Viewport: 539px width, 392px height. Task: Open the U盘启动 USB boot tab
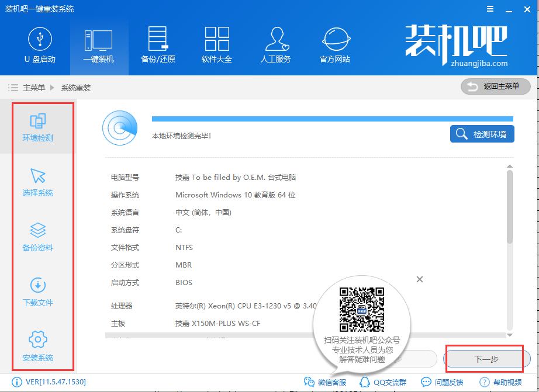pos(40,45)
